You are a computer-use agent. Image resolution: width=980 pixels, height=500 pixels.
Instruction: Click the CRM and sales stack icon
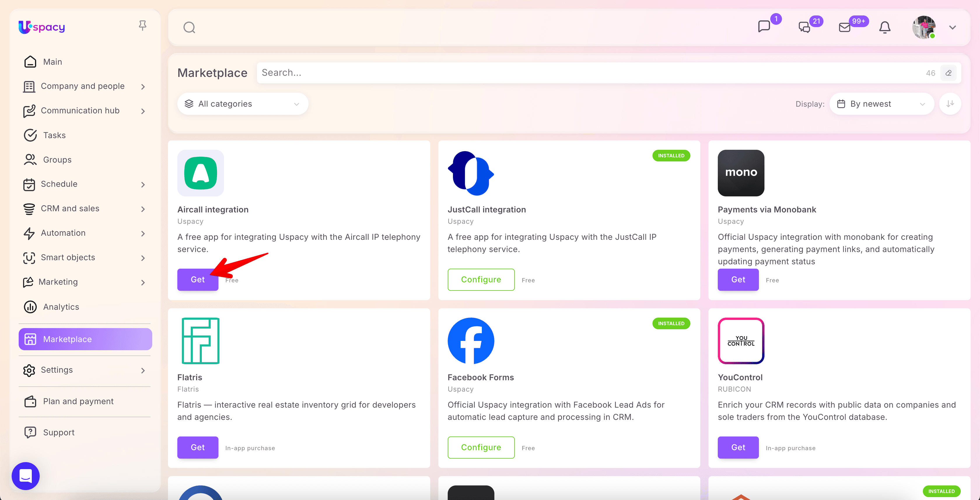tap(29, 209)
